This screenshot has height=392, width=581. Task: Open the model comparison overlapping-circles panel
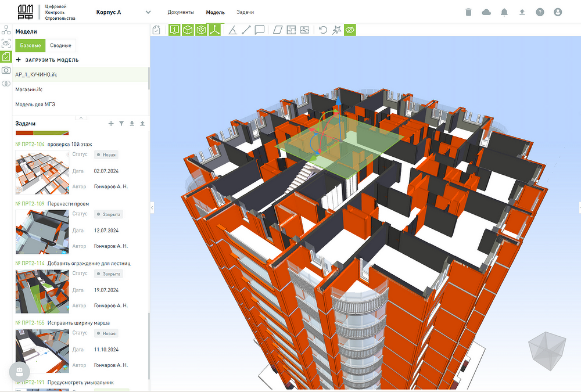click(6, 84)
